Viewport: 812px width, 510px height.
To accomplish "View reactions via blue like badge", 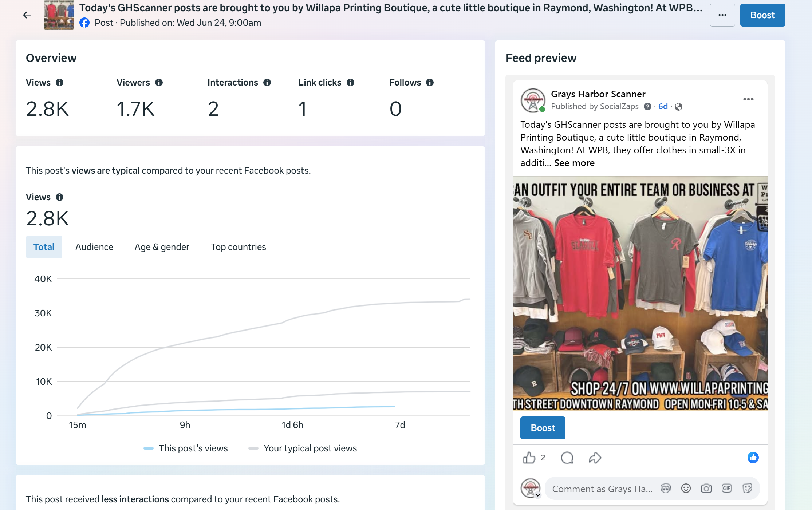I will tap(753, 458).
